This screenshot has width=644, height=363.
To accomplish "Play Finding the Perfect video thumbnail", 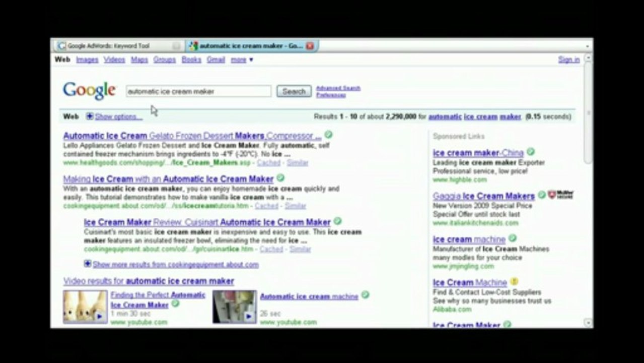I will [85, 307].
